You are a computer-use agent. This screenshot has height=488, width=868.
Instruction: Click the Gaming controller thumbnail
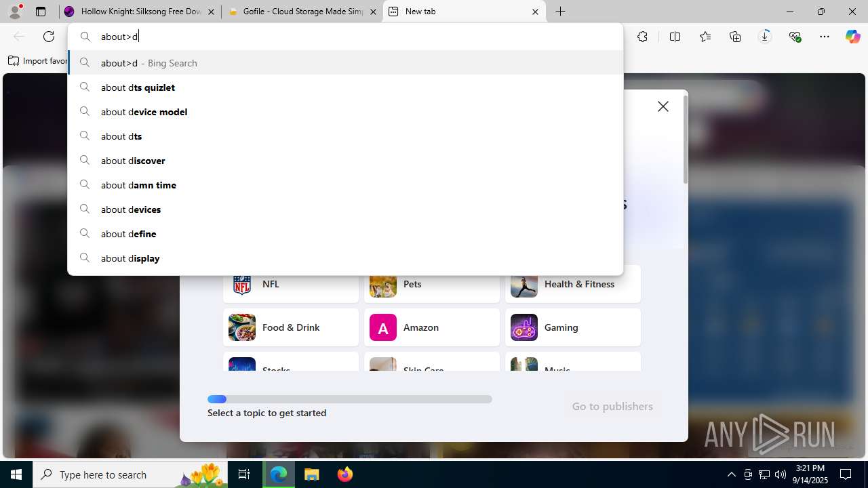coord(524,327)
